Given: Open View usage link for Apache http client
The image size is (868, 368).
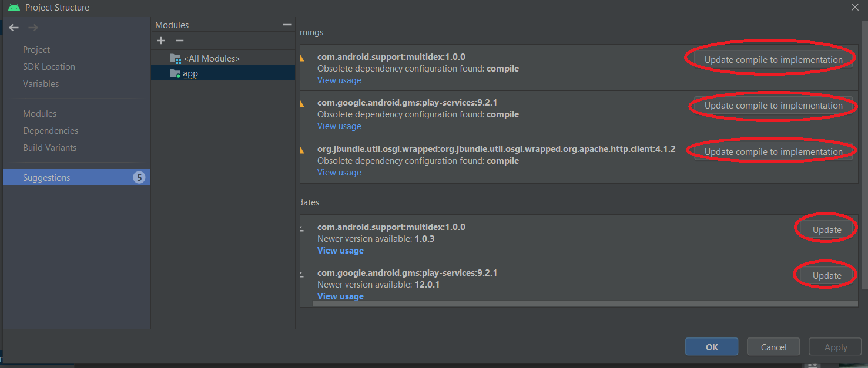Looking at the screenshot, I should tap(339, 173).
